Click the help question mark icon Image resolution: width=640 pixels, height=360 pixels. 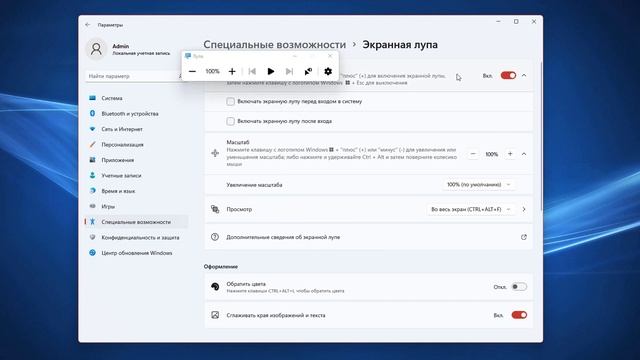pos(215,237)
